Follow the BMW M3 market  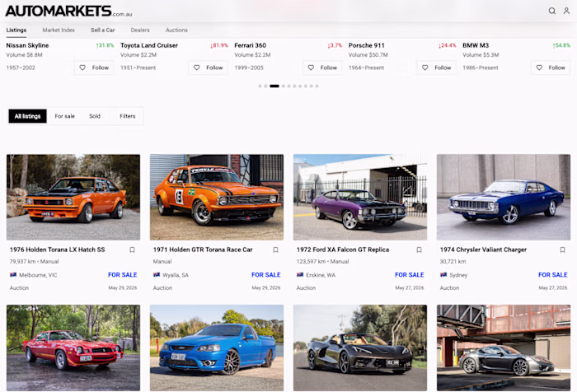click(551, 68)
